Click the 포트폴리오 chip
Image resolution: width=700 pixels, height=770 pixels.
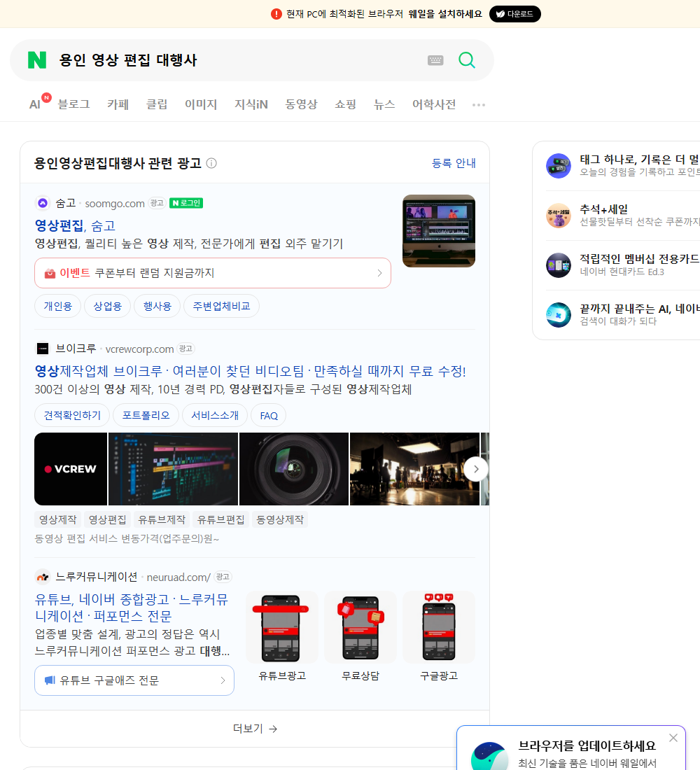coord(146,415)
